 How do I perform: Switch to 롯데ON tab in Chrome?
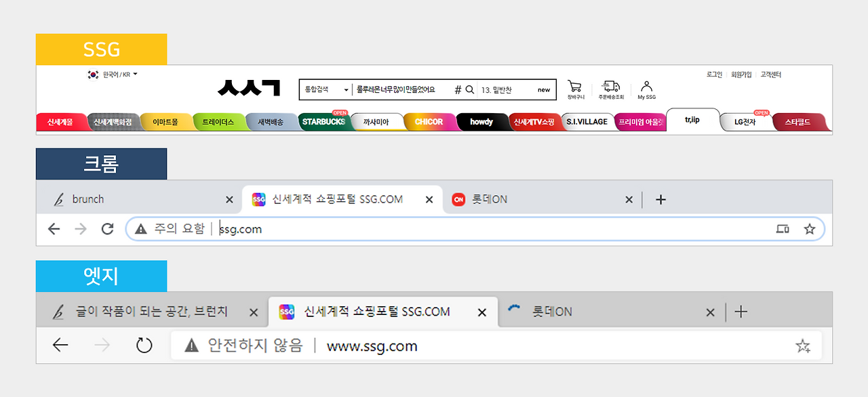(x=542, y=199)
